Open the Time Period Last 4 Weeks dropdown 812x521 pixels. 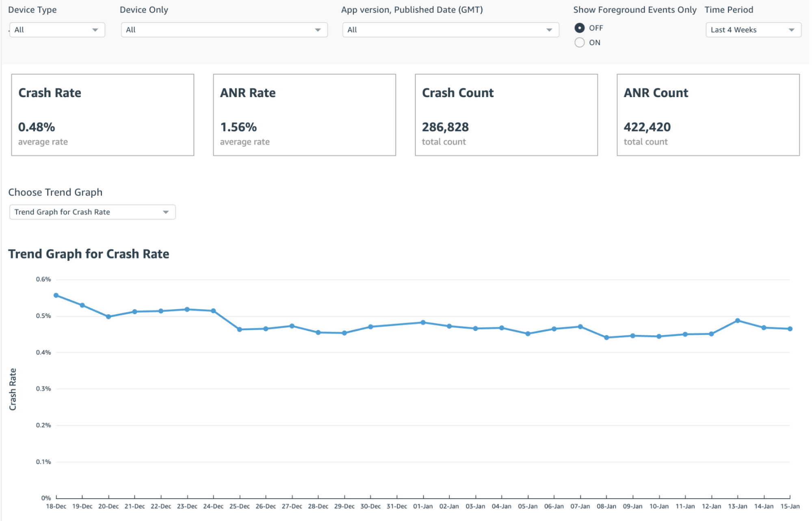click(x=753, y=30)
